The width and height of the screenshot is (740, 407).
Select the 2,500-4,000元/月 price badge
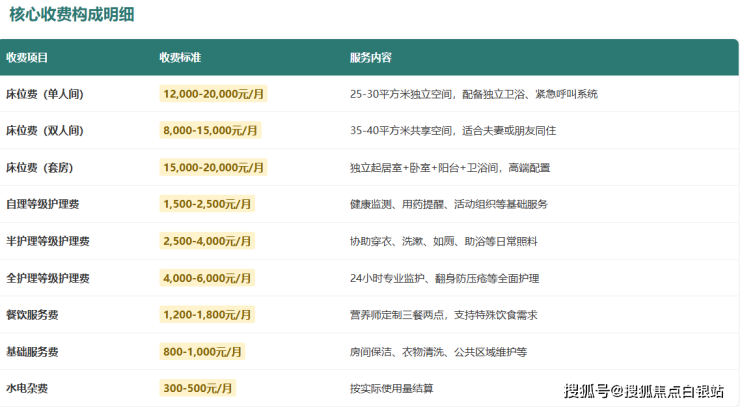(x=207, y=241)
